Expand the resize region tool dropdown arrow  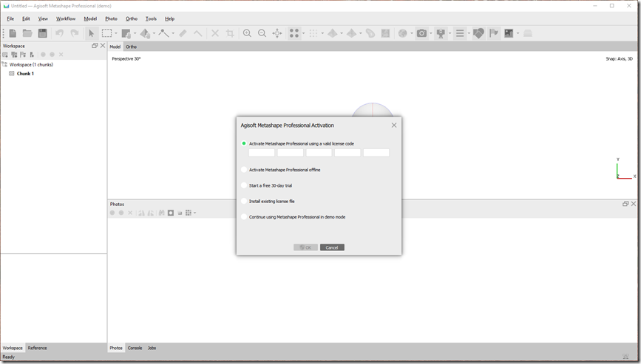(135, 34)
